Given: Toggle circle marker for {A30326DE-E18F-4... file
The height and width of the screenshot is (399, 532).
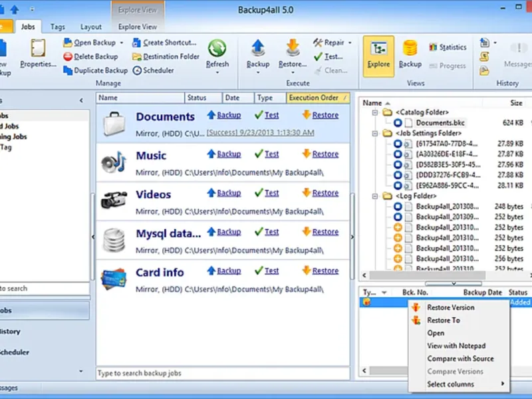Looking at the screenshot, I should coord(398,154).
